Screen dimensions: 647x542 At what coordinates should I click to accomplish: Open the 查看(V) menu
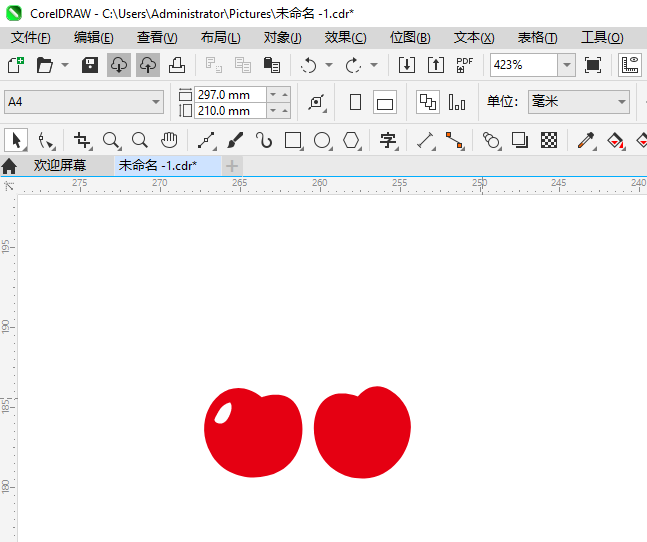tap(157, 38)
